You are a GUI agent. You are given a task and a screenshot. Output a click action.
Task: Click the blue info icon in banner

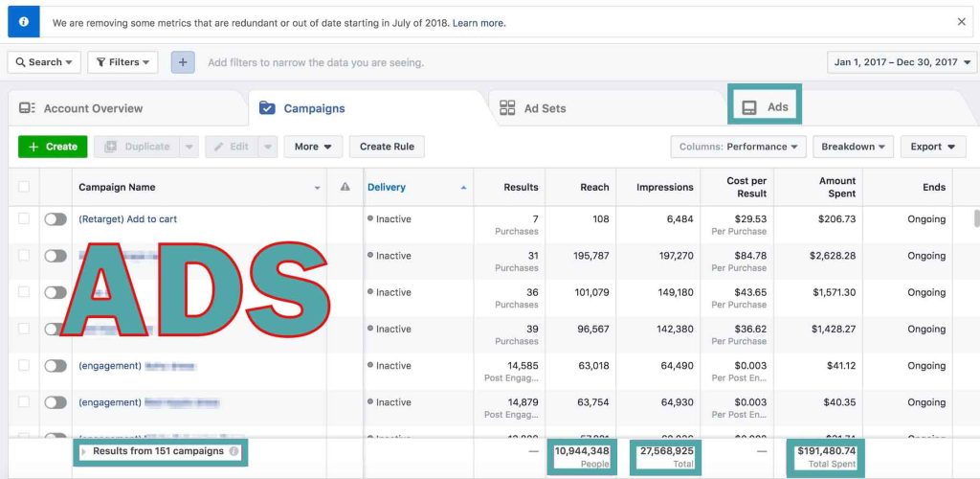click(x=24, y=22)
